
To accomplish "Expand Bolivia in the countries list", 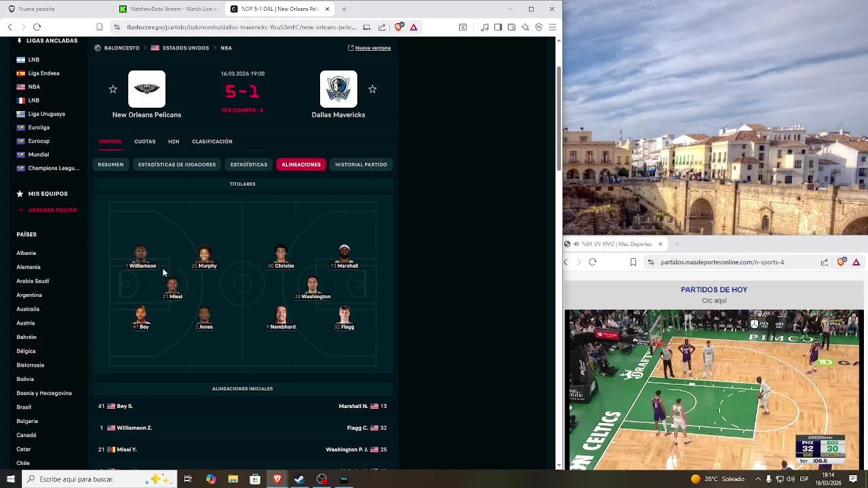I will (x=25, y=379).
